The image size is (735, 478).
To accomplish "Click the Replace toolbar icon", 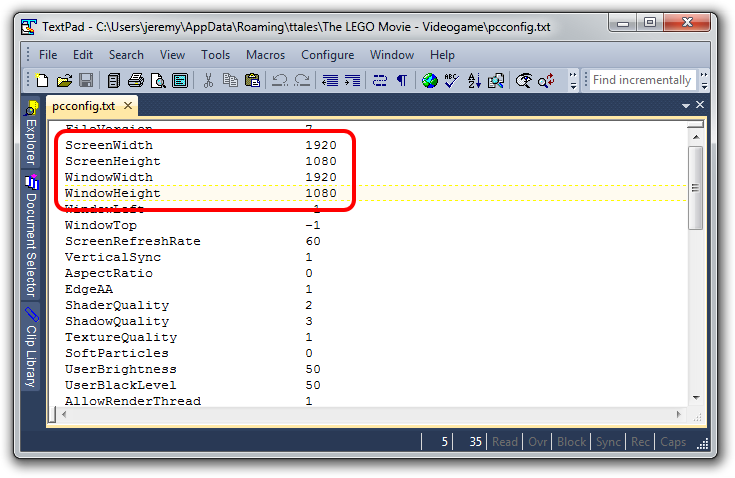I will click(546, 81).
